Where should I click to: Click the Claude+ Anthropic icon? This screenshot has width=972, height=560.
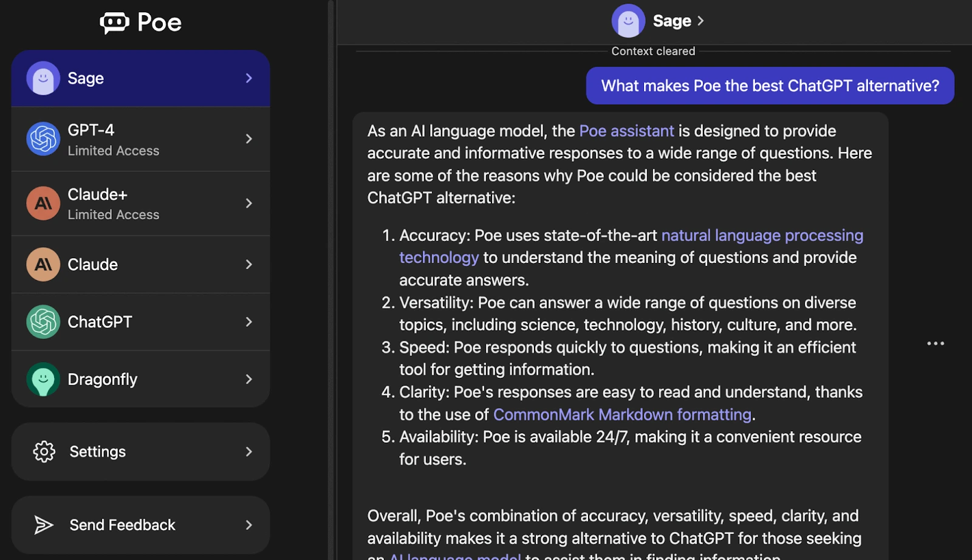coord(43,203)
